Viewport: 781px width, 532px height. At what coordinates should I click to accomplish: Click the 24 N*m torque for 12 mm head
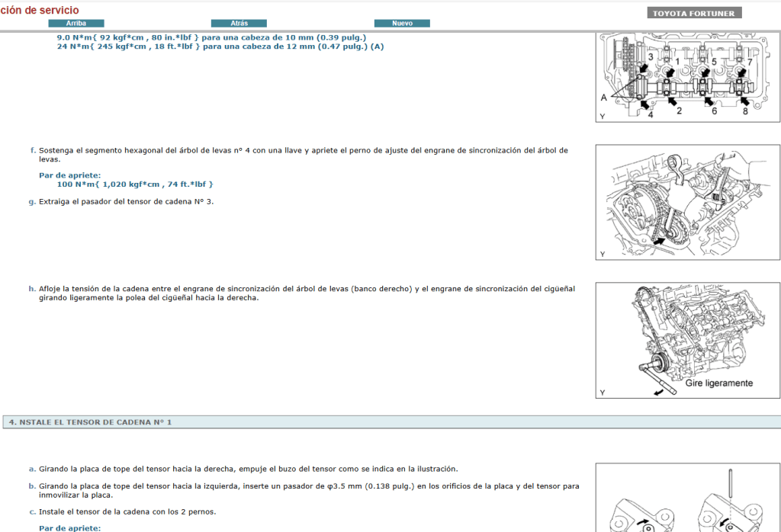(x=220, y=46)
